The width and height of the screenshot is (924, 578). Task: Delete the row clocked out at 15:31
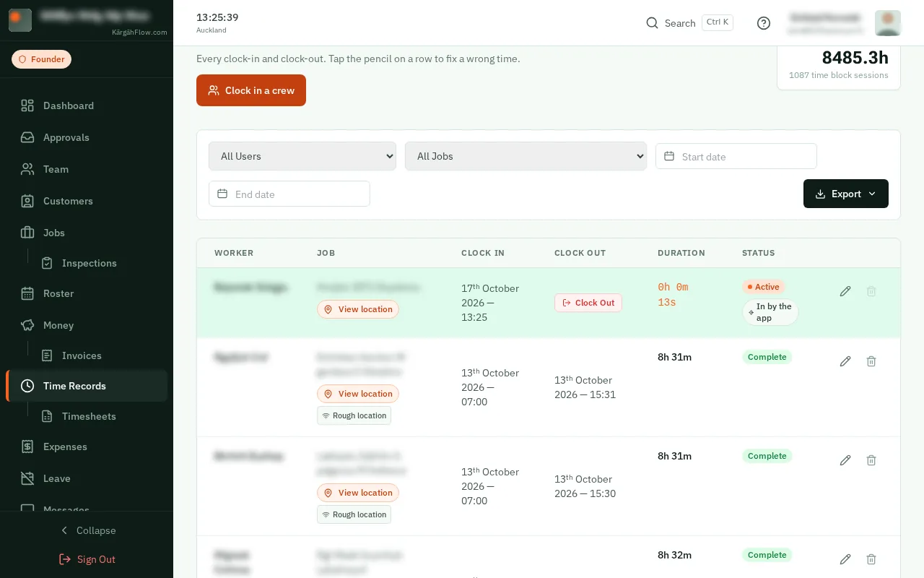pos(871,361)
